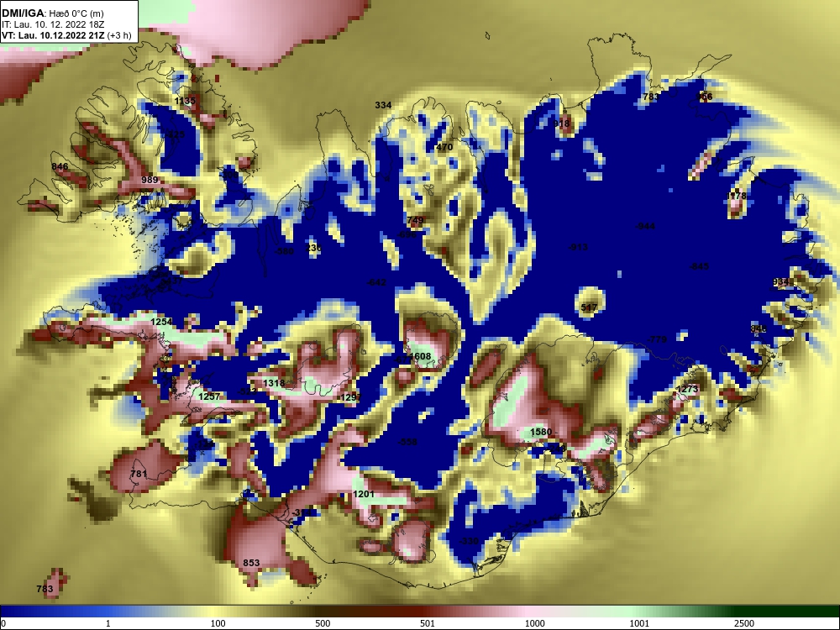Click the '1001' tick on color scale
840x630 pixels.
point(639,623)
